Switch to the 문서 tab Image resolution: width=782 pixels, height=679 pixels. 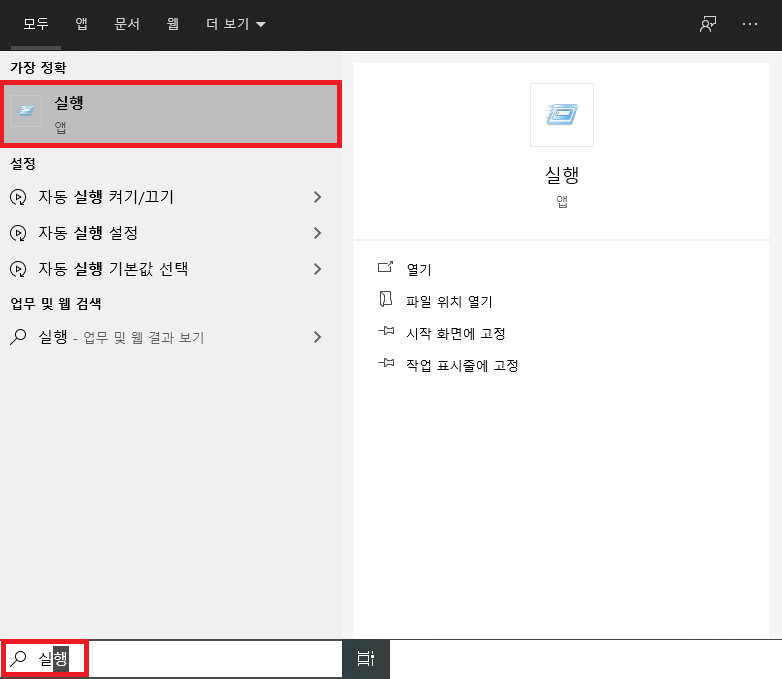click(127, 24)
